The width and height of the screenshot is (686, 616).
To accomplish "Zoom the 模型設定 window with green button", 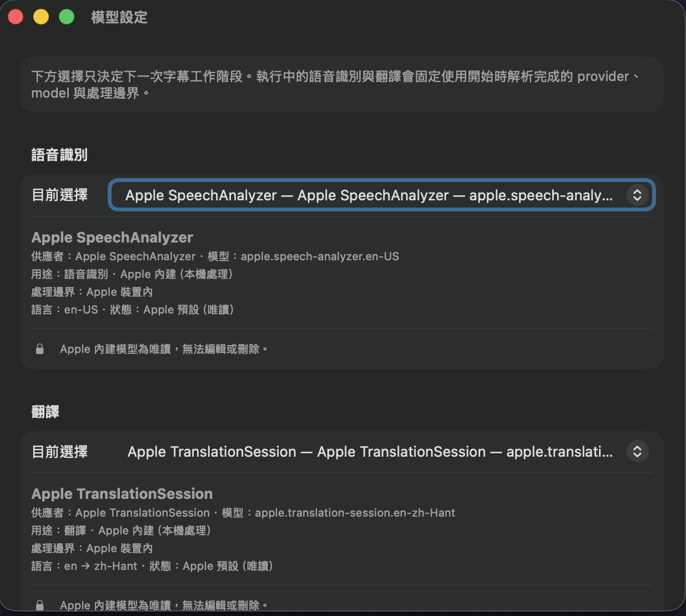I will [67, 17].
